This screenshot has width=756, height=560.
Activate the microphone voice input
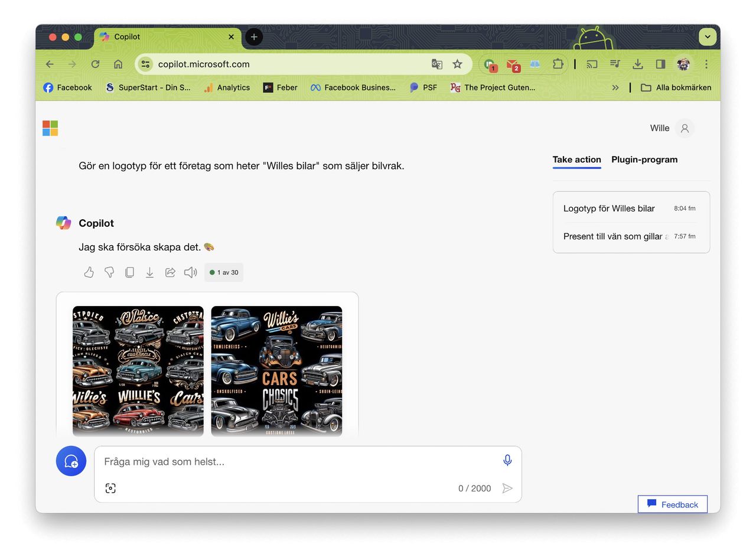tap(507, 461)
